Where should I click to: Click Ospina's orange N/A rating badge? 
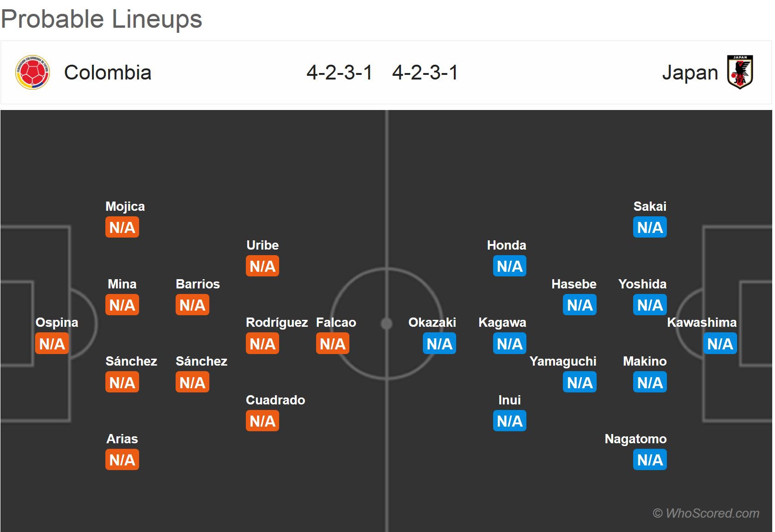coord(52,344)
